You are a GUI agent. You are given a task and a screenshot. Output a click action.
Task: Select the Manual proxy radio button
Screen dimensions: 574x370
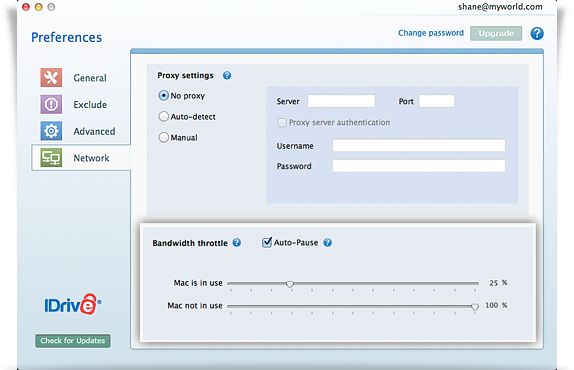[163, 138]
